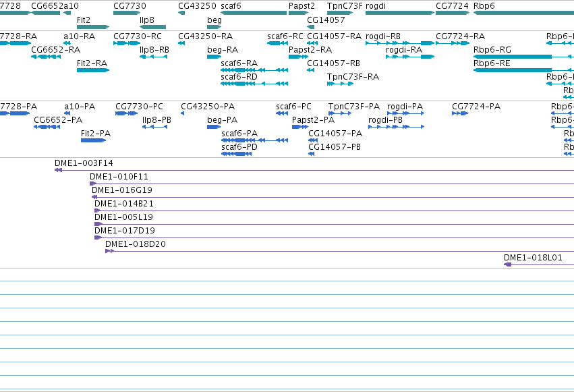Open the scaf6-RA transcript

pyautogui.click(x=254, y=70)
